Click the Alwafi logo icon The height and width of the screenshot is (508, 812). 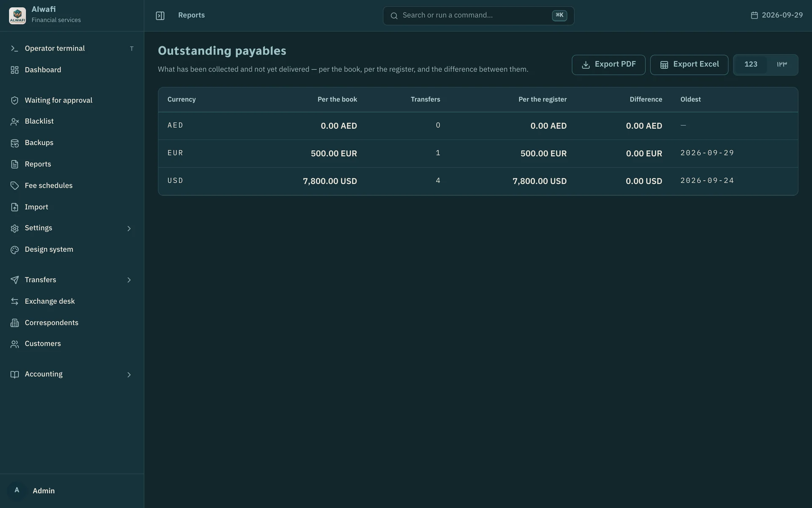pyautogui.click(x=17, y=16)
